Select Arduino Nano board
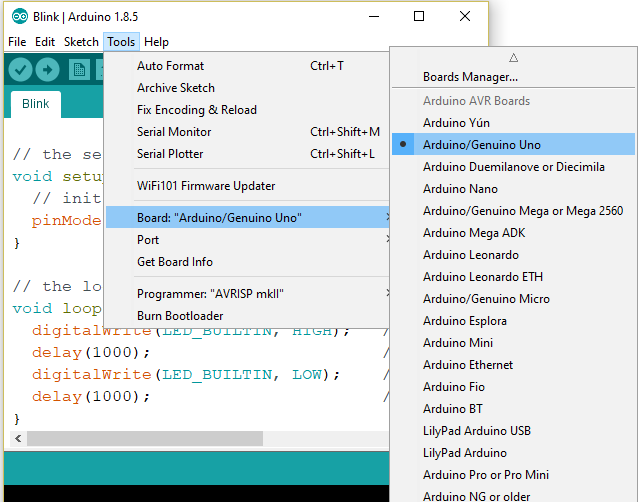The image size is (641, 502). (513, 189)
